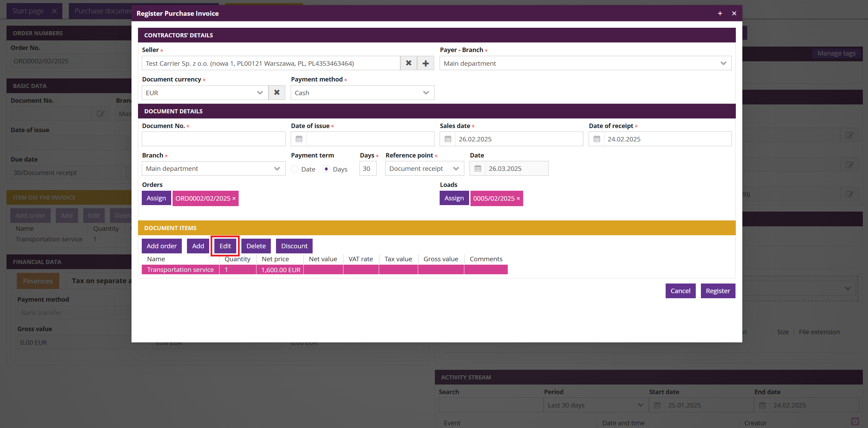Expand the Payment method dropdown
The width and height of the screenshot is (868, 428).
coord(362,93)
